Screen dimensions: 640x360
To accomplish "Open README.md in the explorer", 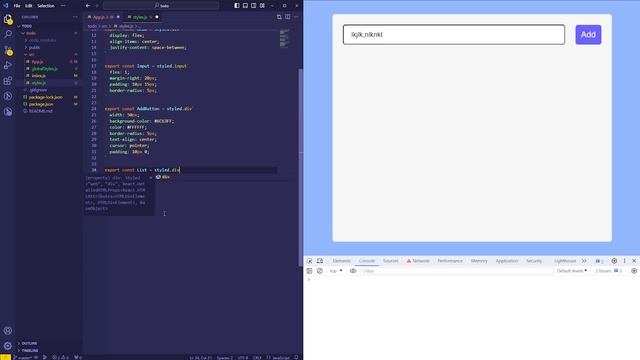I will (41, 111).
